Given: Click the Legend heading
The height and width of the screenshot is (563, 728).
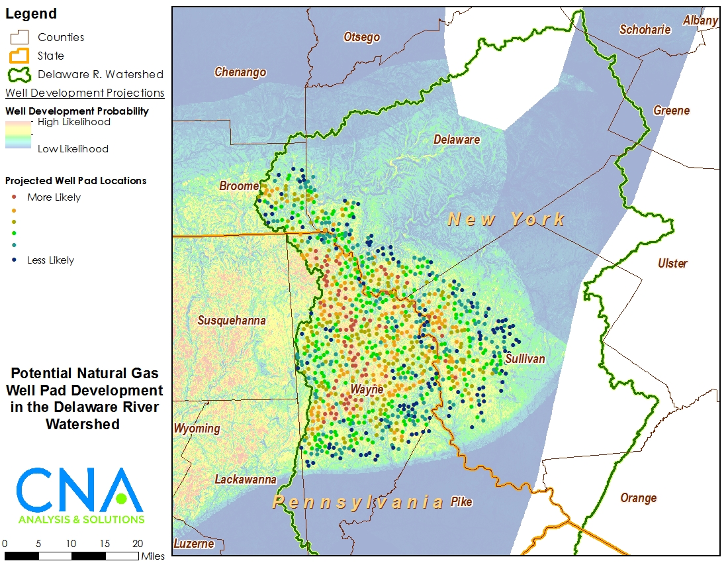Looking at the screenshot, I should [x=31, y=13].
